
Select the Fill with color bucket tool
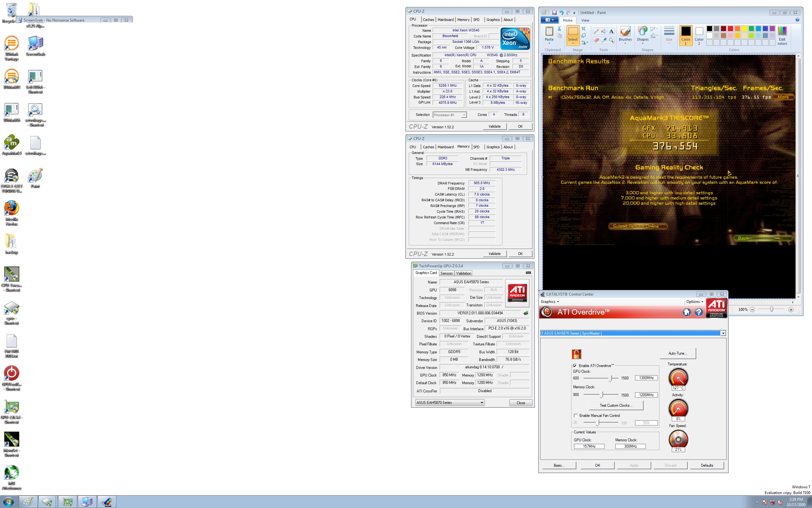pos(604,31)
